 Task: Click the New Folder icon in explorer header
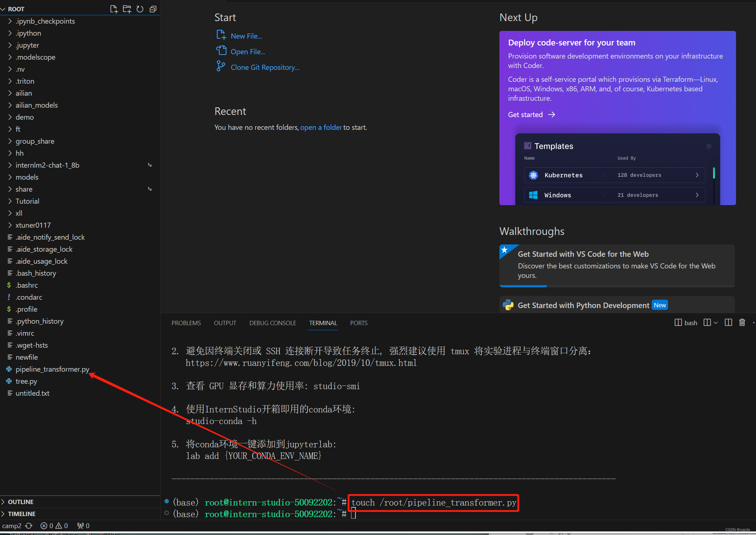[127, 9]
